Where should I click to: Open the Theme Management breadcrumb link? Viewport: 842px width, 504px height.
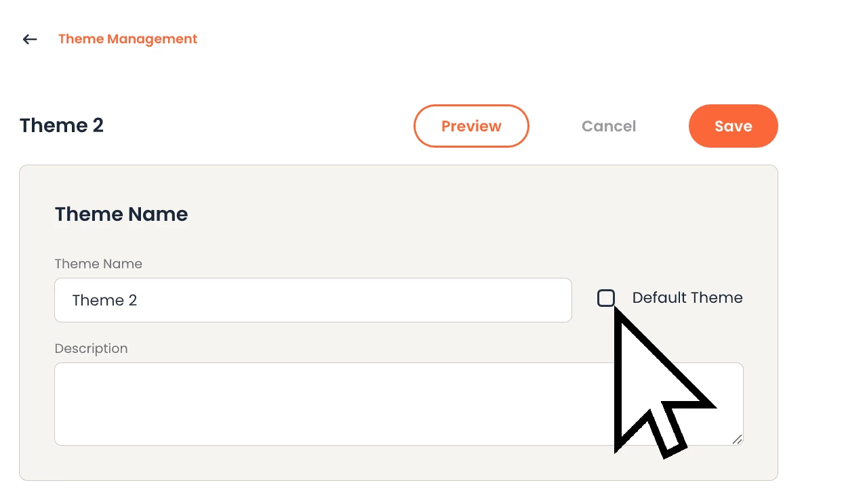point(127,39)
